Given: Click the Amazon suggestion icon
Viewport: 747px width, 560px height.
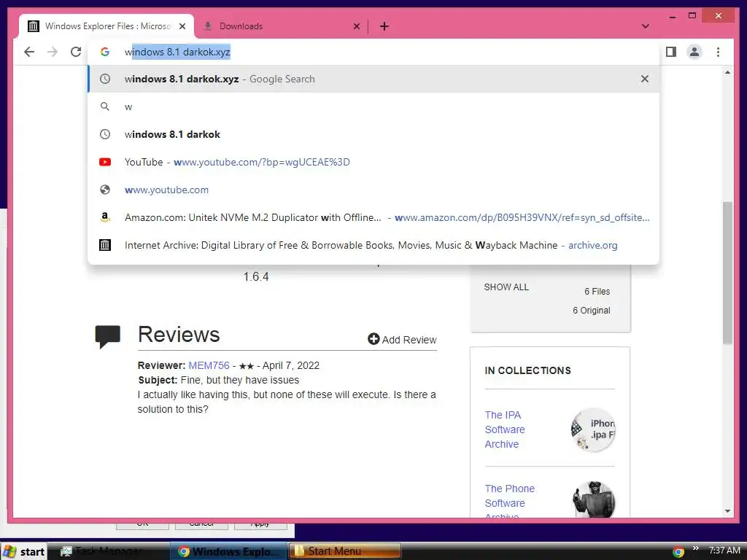Looking at the screenshot, I should pyautogui.click(x=105, y=217).
